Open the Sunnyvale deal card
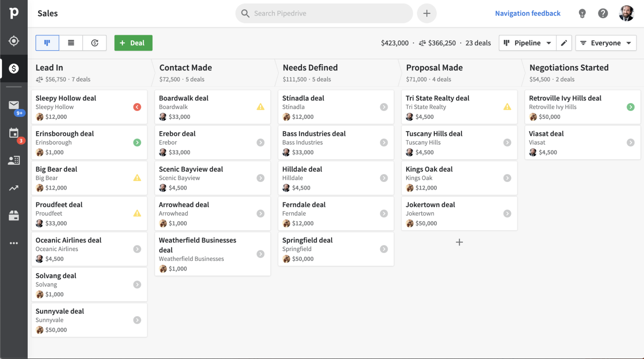The image size is (644, 359). (x=89, y=320)
